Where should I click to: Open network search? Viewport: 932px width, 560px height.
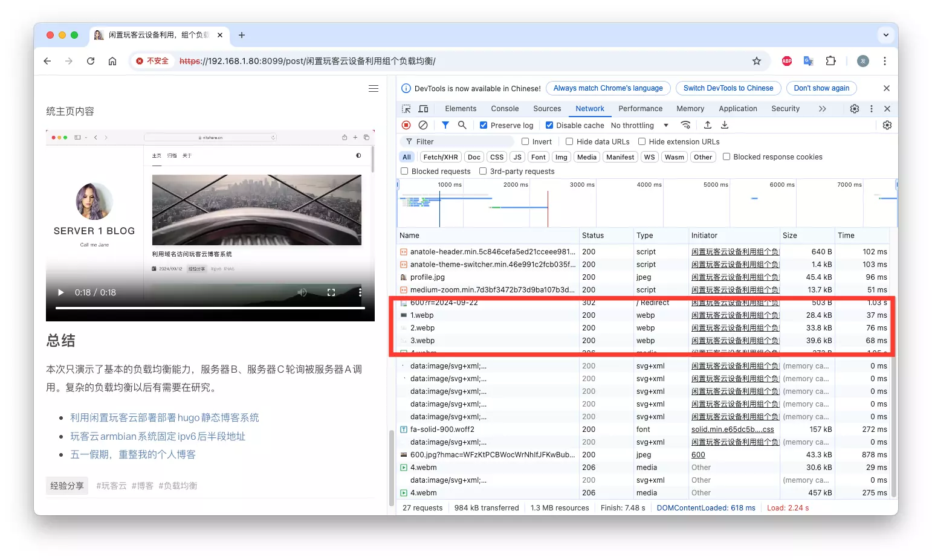462,125
